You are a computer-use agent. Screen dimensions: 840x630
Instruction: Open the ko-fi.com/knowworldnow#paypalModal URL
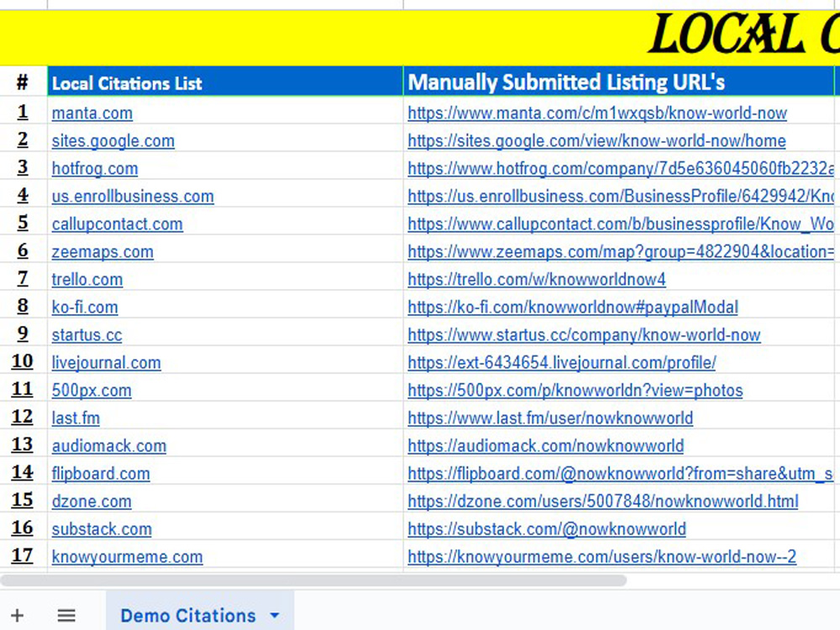[573, 307]
